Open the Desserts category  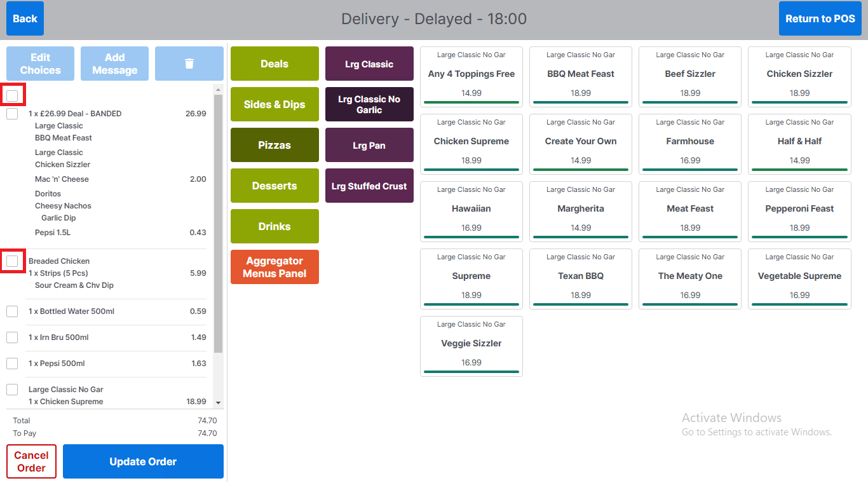tap(275, 186)
